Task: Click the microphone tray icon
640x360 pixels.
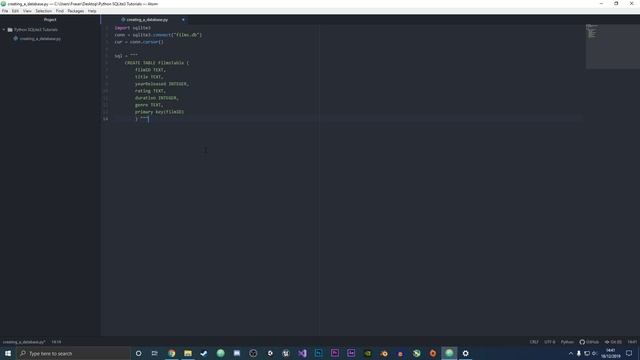Action: coord(578,353)
